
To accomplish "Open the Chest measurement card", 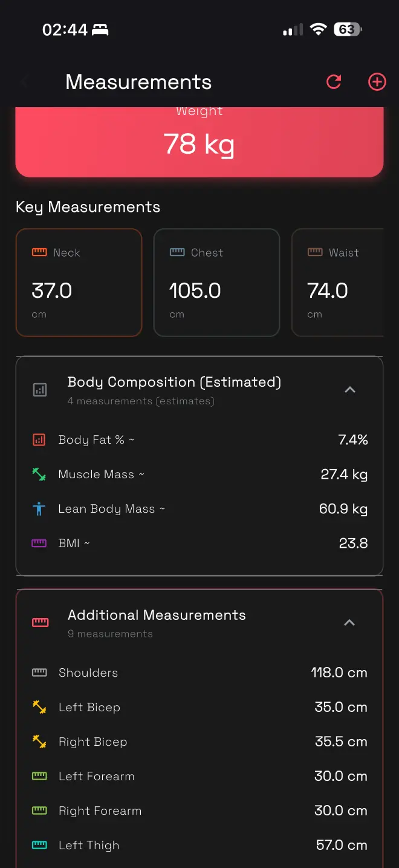I will tap(216, 282).
